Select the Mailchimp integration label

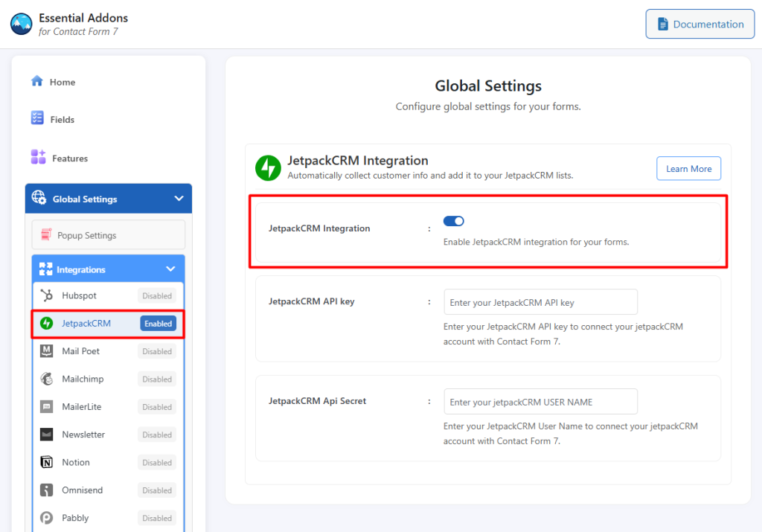[83, 379]
